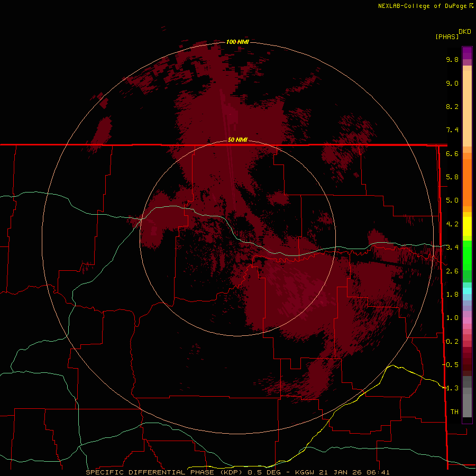The width and height of the screenshot is (476, 476).
Task: Click the KGGW radar station identifier
Action: coord(305,472)
